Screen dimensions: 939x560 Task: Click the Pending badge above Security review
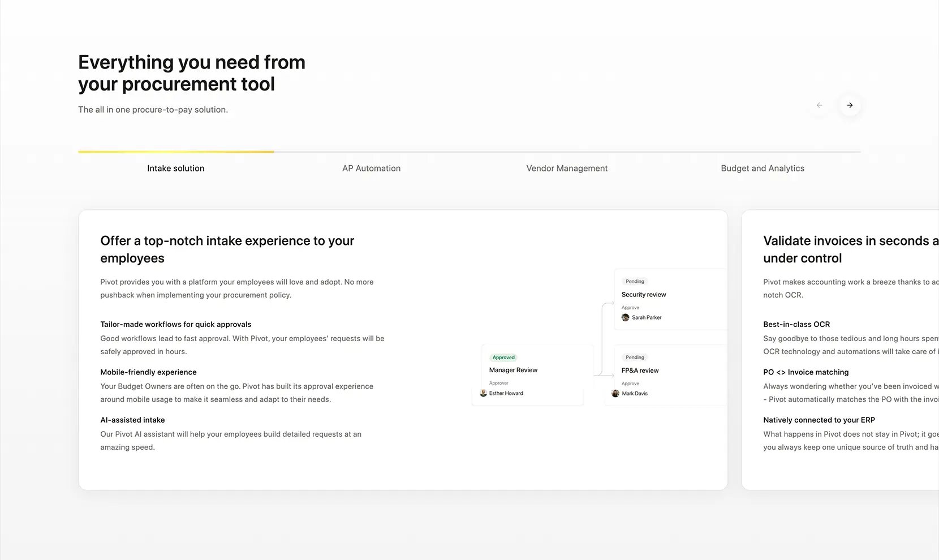point(635,281)
